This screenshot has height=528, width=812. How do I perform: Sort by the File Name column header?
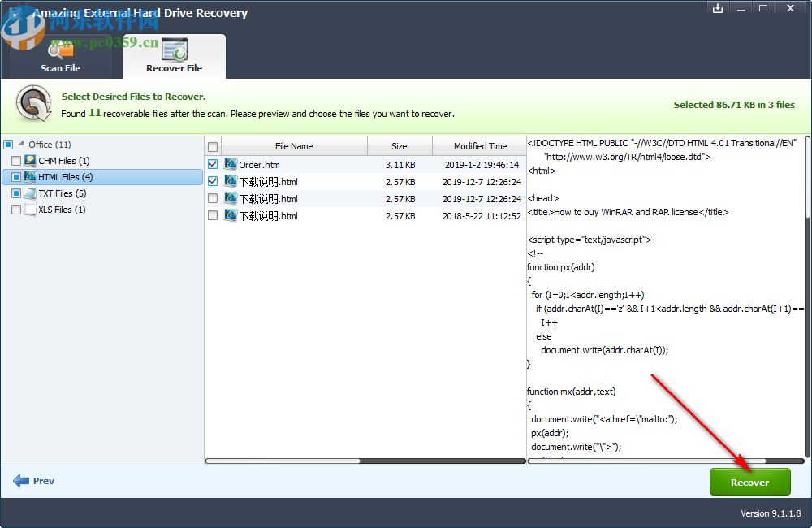pos(294,146)
